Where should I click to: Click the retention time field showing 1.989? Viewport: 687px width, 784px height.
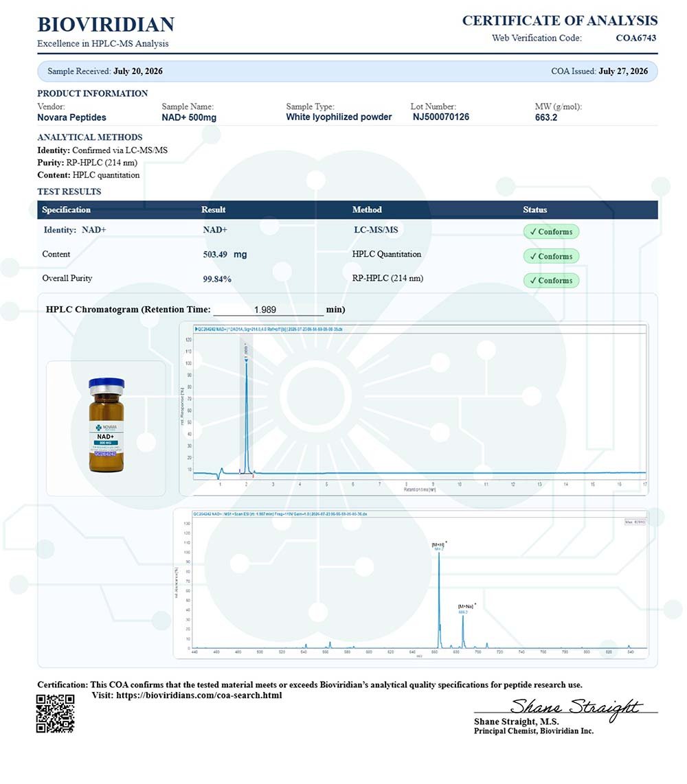click(x=269, y=310)
